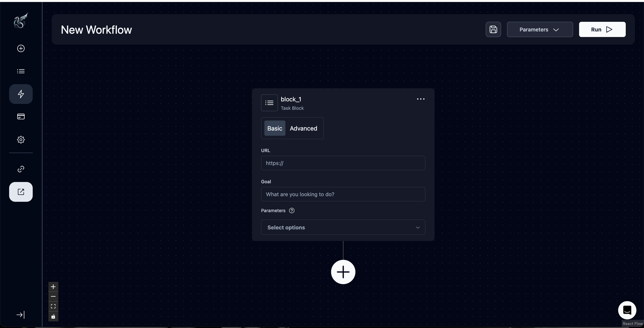Switch to the Advanced tab
The height and width of the screenshot is (328, 644).
point(303,128)
